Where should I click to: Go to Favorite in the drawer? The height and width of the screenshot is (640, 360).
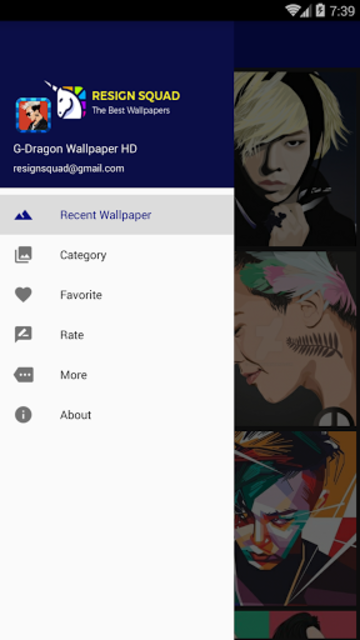click(117, 295)
